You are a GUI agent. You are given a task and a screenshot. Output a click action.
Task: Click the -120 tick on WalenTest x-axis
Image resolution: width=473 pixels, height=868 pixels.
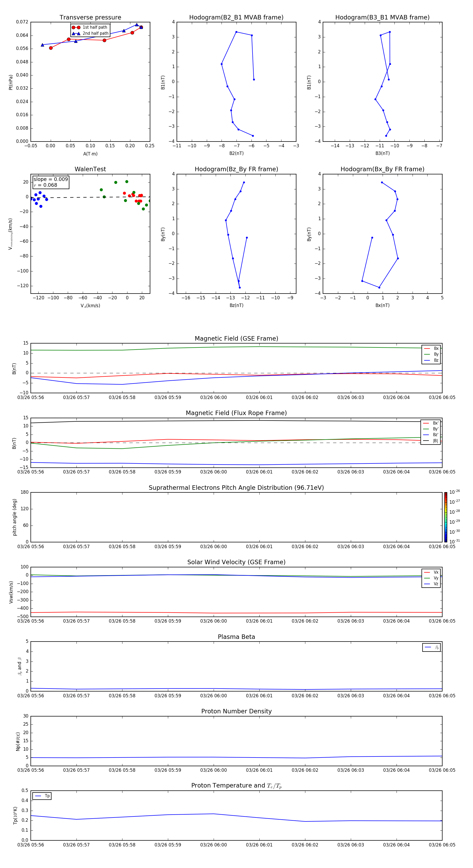click(x=38, y=298)
